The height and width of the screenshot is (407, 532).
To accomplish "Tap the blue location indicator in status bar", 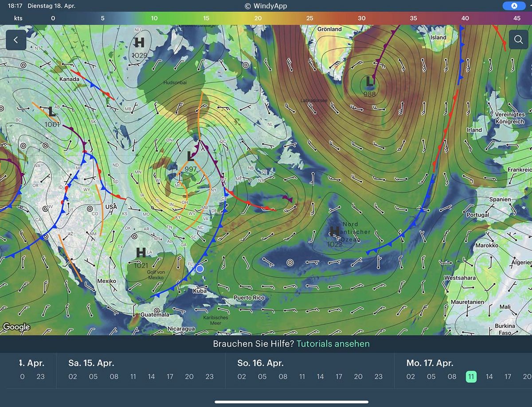I will tap(514, 6).
